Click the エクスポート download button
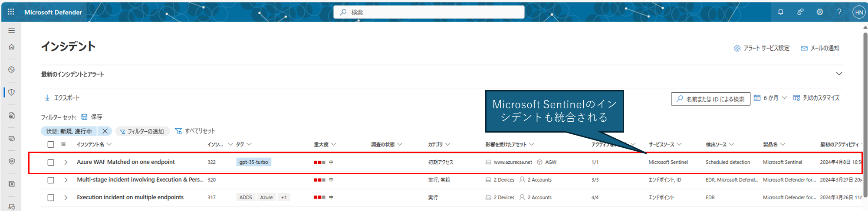 click(62, 98)
